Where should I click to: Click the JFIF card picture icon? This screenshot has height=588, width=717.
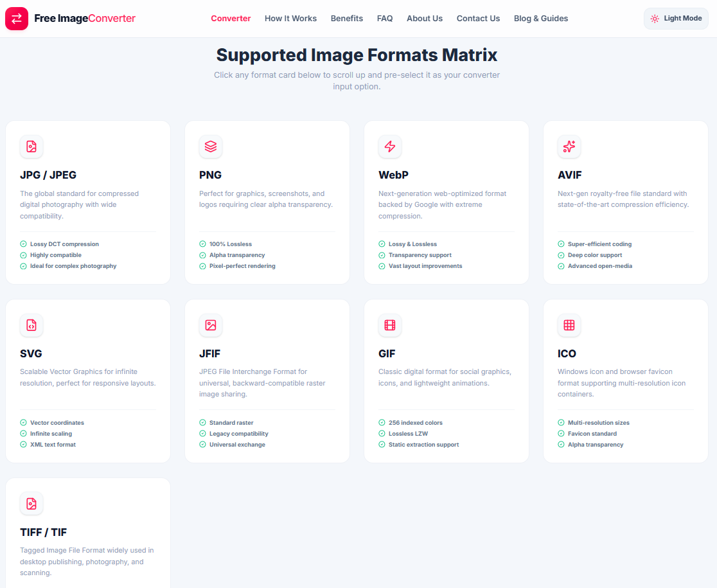click(211, 325)
